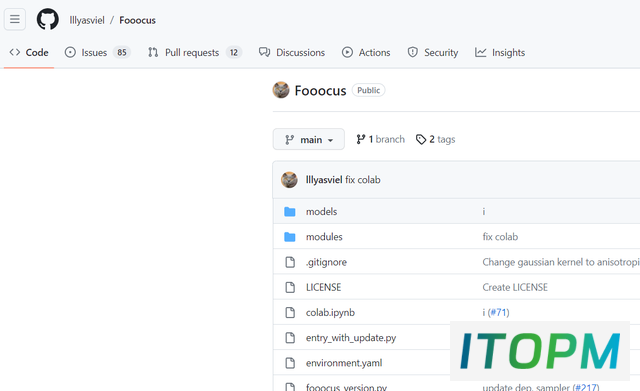Open the hamburger navigation menu
Image resolution: width=640 pixels, height=391 pixels.
15,19
